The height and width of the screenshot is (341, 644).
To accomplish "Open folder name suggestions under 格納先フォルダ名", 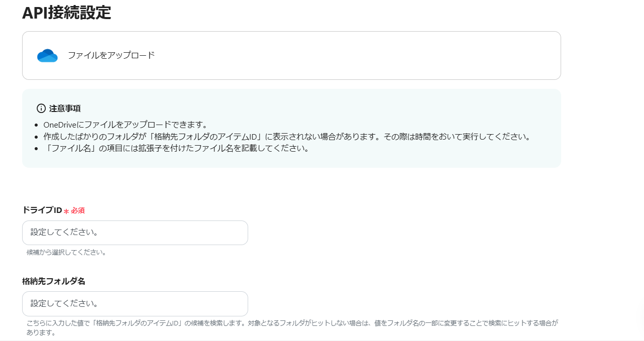I will tap(135, 303).
